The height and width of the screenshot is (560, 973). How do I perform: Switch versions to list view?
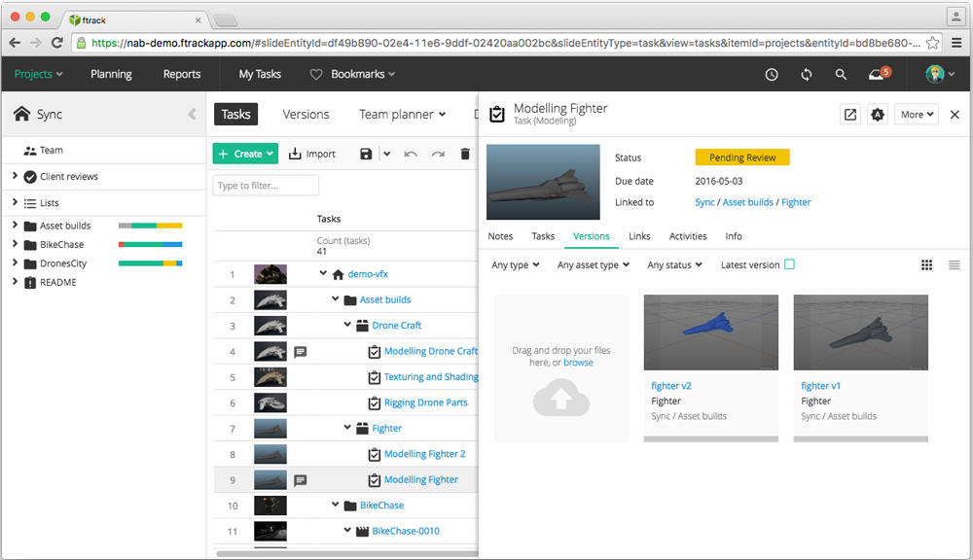[x=954, y=264]
